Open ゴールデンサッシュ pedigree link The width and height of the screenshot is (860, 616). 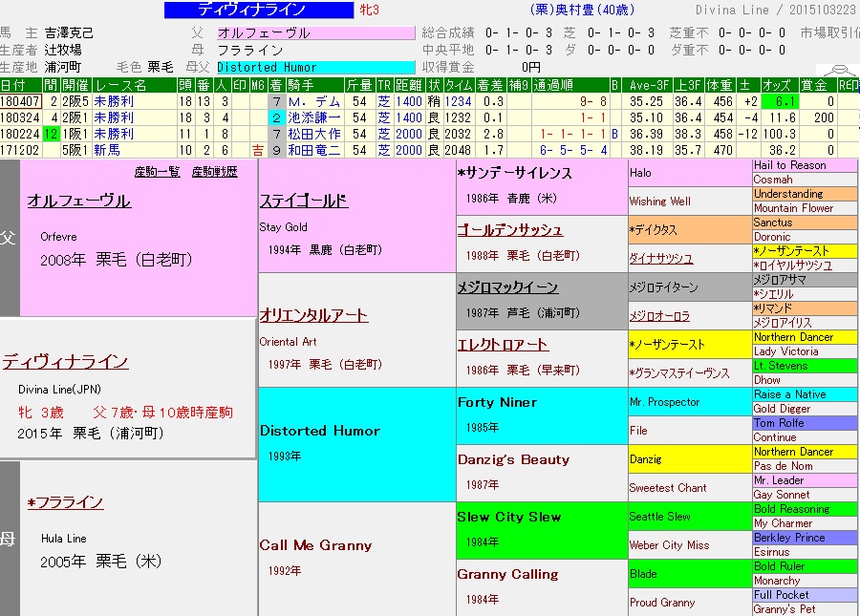pyautogui.click(x=509, y=230)
